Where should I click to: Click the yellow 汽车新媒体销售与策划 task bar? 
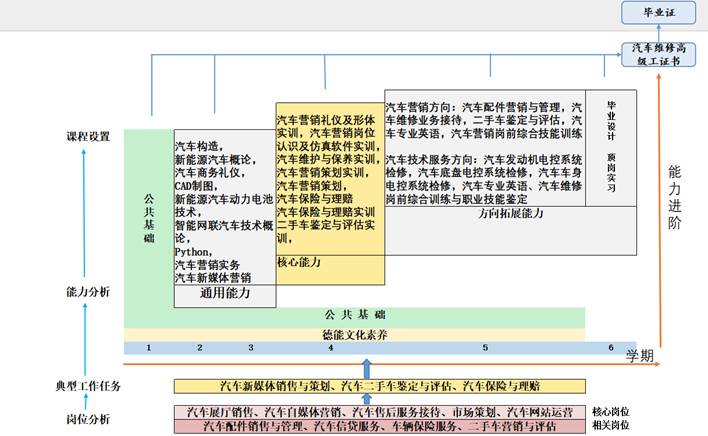[379, 386]
